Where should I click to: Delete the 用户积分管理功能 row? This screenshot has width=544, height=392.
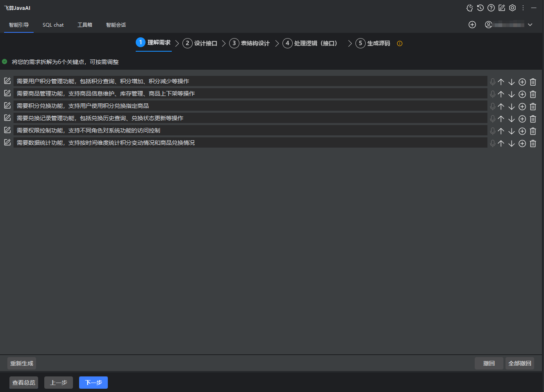pyautogui.click(x=533, y=82)
